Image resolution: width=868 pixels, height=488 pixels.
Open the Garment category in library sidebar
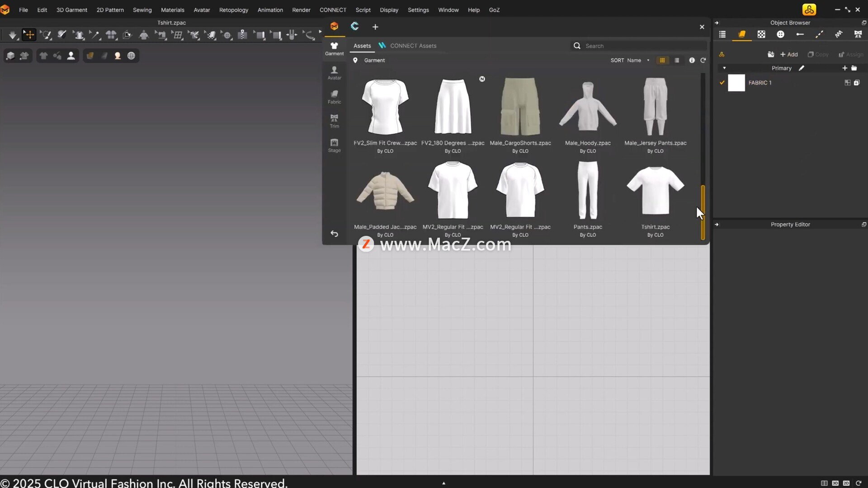[334, 49]
